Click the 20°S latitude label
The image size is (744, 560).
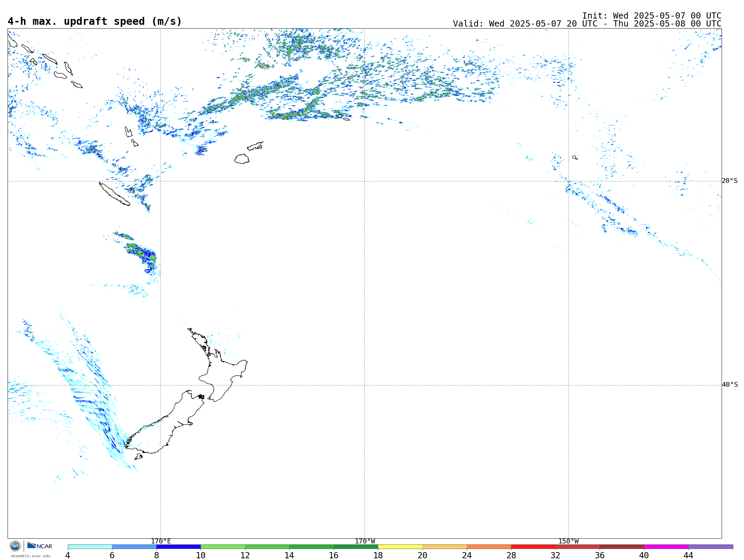pyautogui.click(x=730, y=181)
